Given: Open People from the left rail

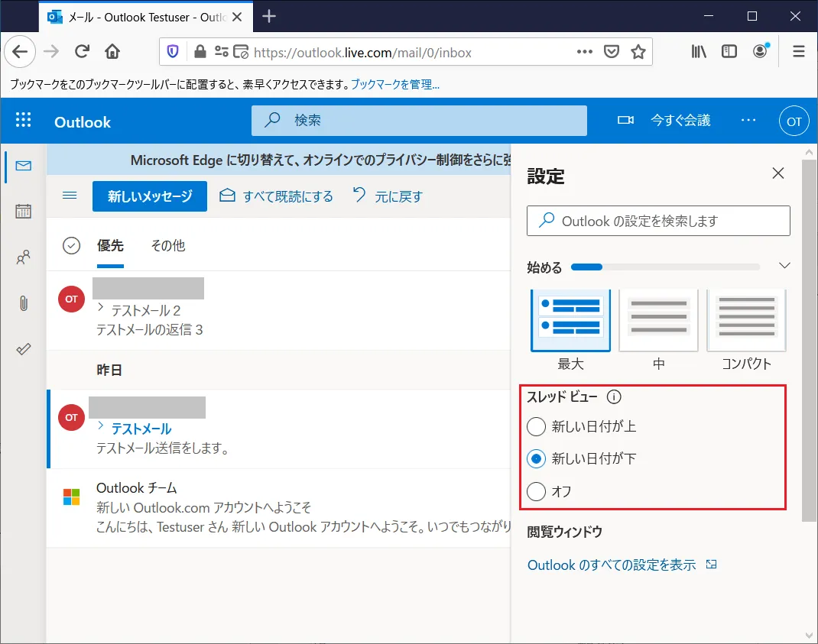Looking at the screenshot, I should pos(24,257).
